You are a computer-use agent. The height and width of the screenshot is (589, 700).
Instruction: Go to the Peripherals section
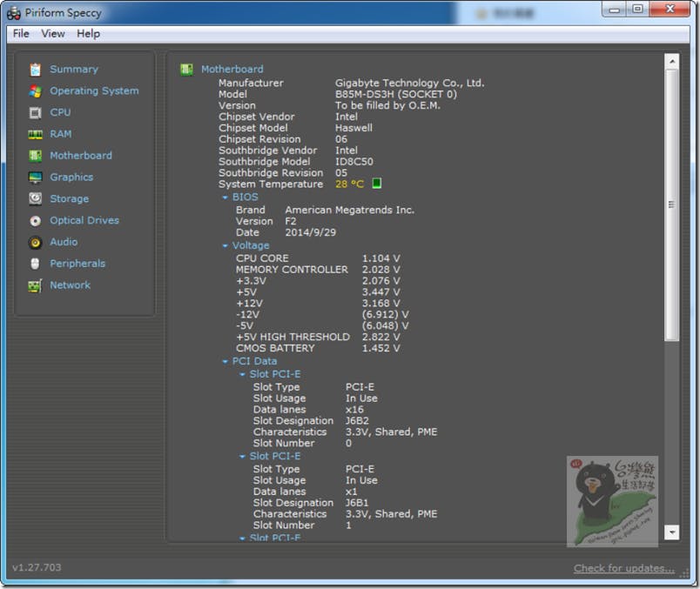[x=77, y=264]
